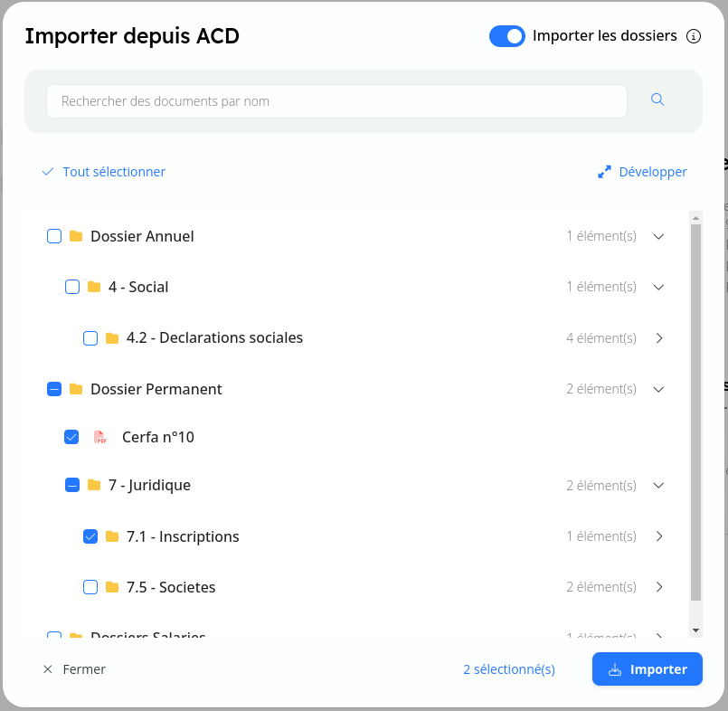Image resolution: width=728 pixels, height=711 pixels.
Task: Click the Fermer button
Action: point(74,669)
